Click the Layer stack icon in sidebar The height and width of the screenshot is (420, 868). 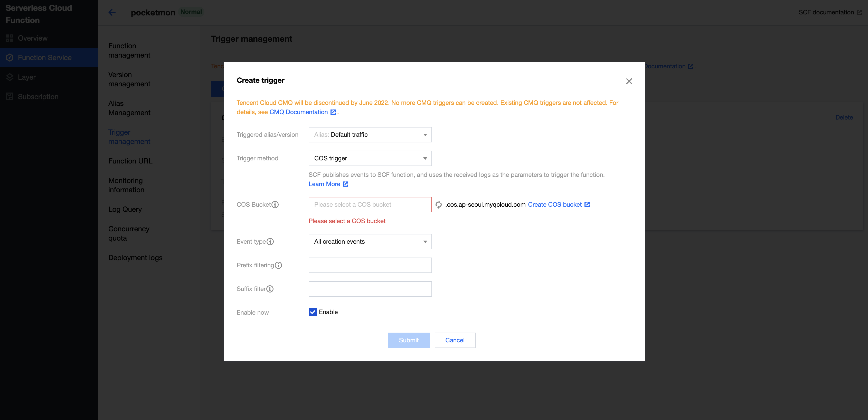pyautogui.click(x=10, y=77)
